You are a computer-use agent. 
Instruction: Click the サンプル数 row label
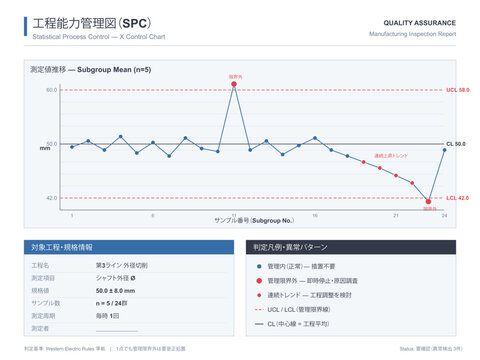(46, 303)
